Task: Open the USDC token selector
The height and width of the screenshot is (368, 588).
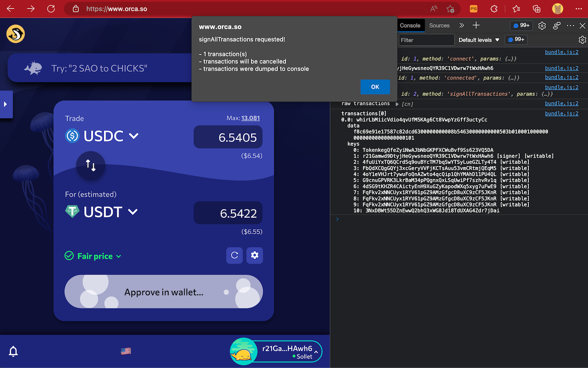Action: 108,136
